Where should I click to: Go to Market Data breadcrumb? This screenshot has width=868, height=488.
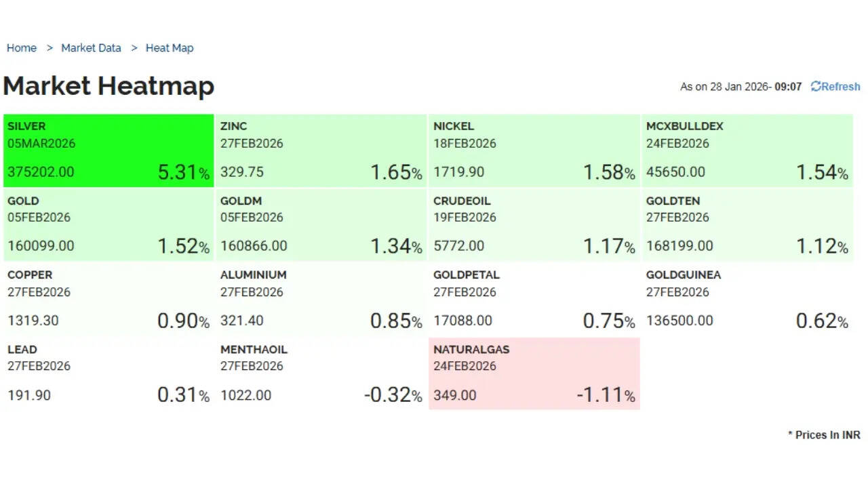click(x=91, y=48)
